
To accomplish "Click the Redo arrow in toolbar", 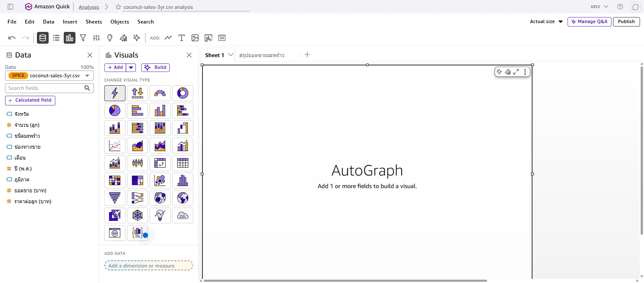I will click(25, 38).
